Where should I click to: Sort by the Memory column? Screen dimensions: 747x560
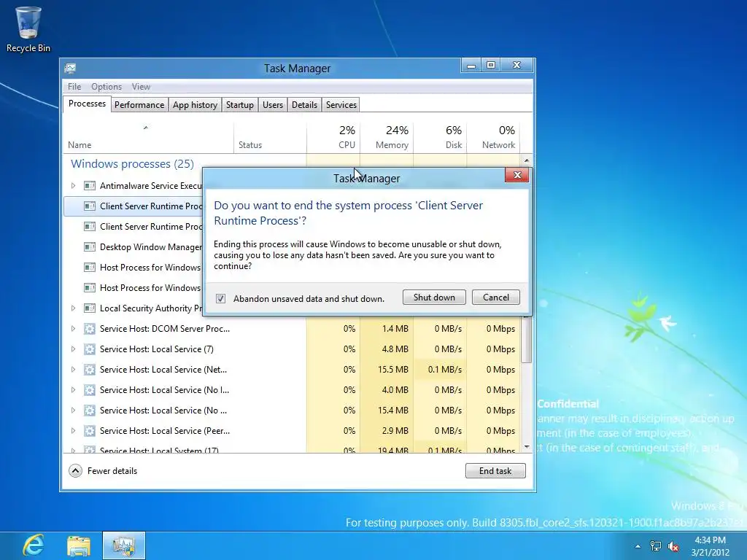coord(387,137)
